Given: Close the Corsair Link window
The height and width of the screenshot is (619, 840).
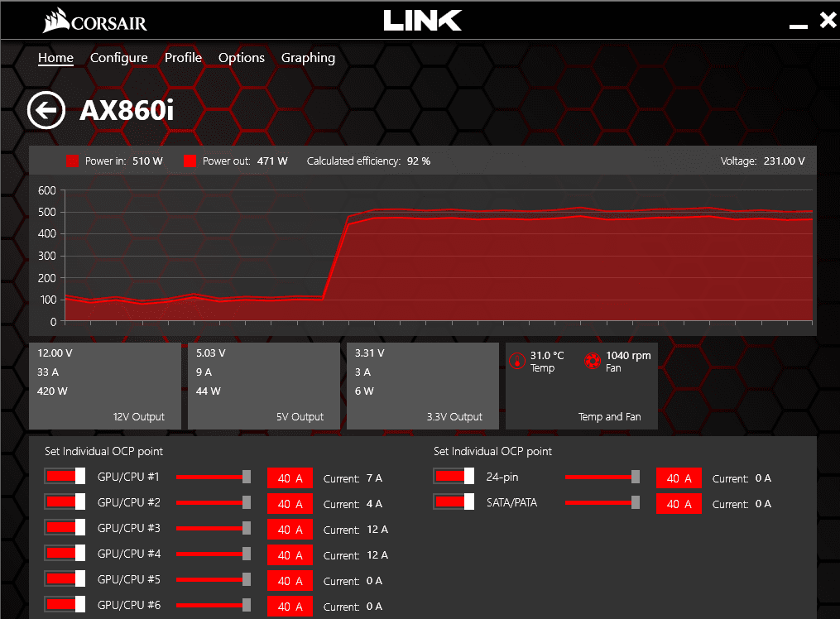Looking at the screenshot, I should pos(828,20).
